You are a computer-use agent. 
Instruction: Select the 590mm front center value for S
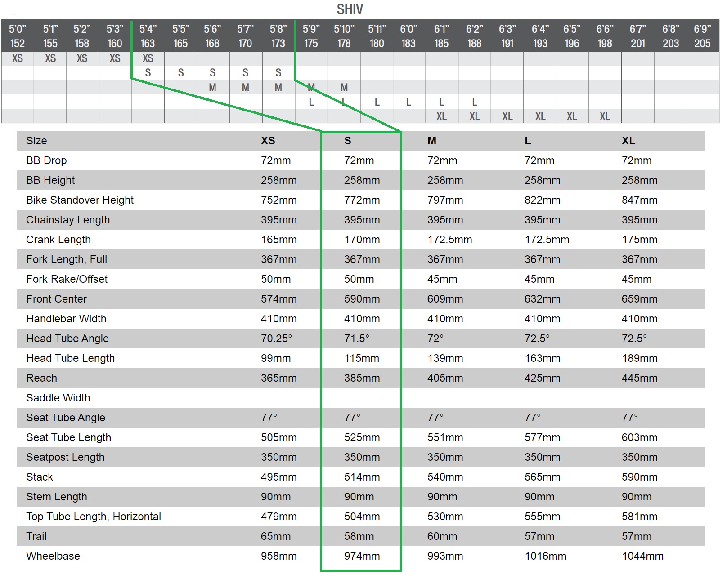(x=362, y=299)
